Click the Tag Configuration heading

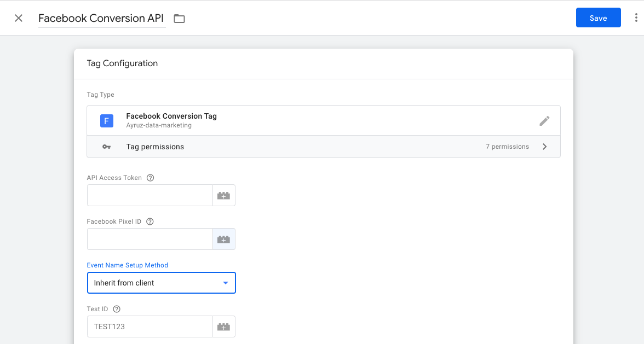pyautogui.click(x=123, y=63)
